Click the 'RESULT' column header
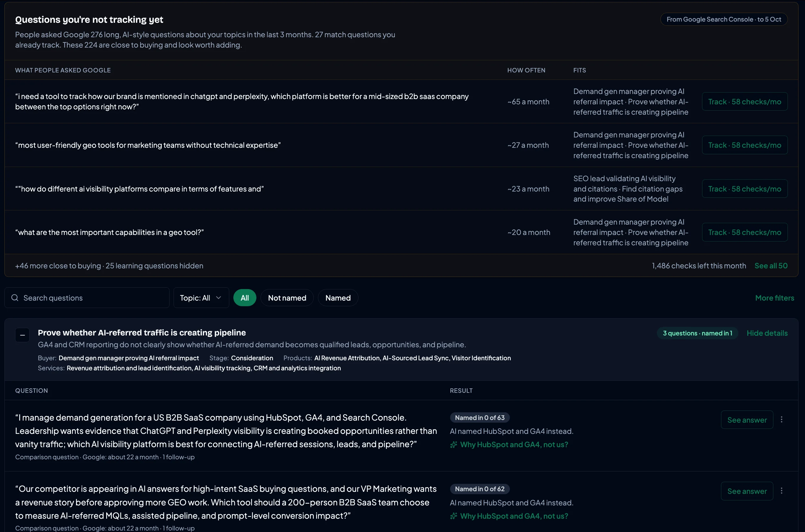This screenshot has width=805, height=532. pyautogui.click(x=461, y=390)
